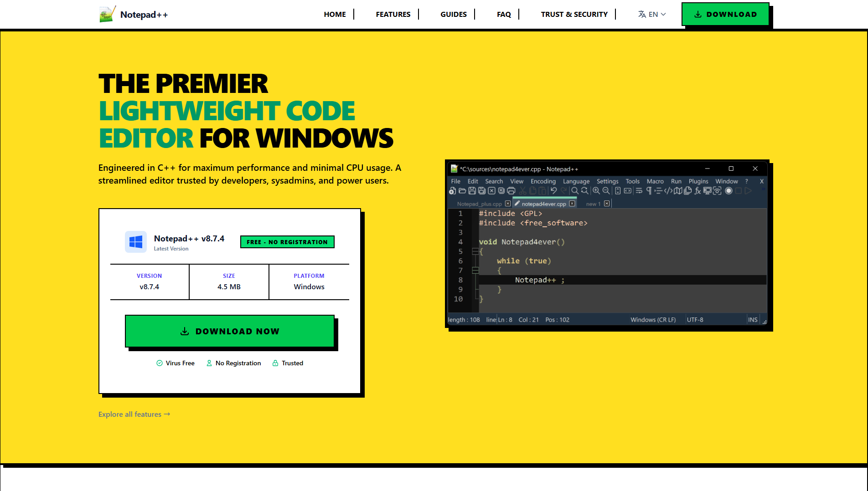
Task: Click Undo arrow icon in Notepad++ screenshot toolbar
Action: [554, 191]
